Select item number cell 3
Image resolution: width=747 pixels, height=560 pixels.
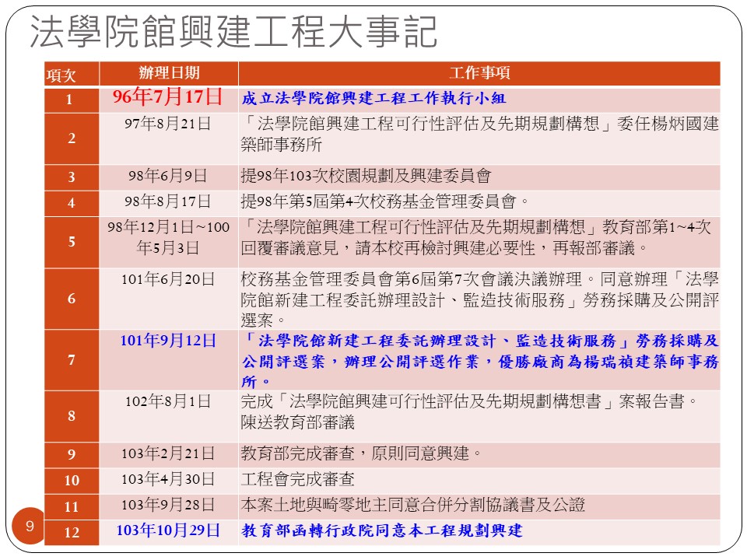72,177
